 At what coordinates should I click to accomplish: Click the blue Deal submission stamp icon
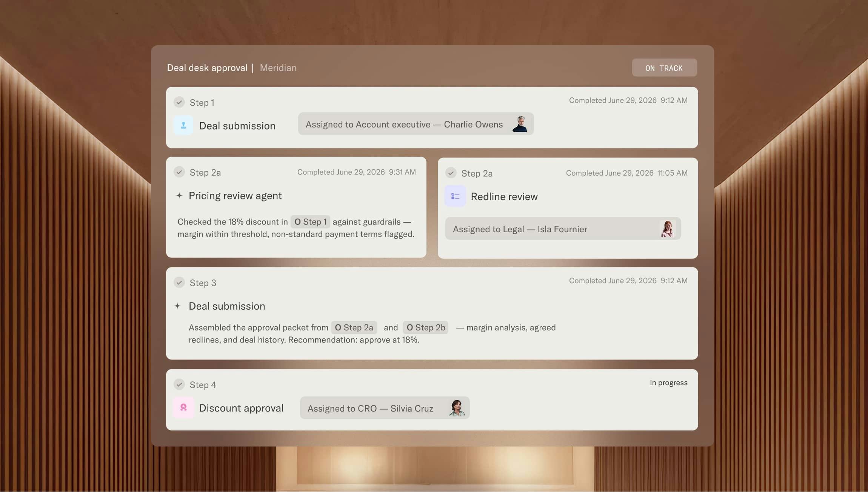[x=183, y=125]
